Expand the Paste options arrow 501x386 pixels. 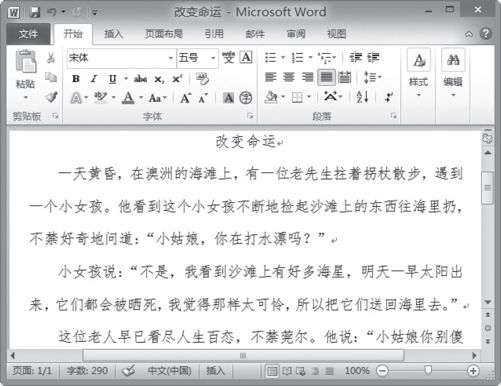point(26,98)
